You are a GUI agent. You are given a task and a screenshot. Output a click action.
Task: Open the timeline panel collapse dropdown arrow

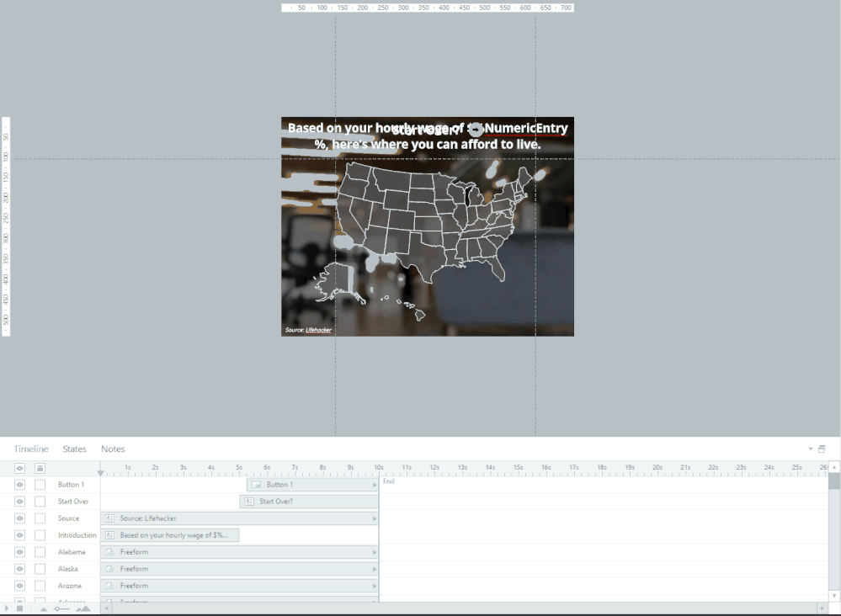click(811, 449)
